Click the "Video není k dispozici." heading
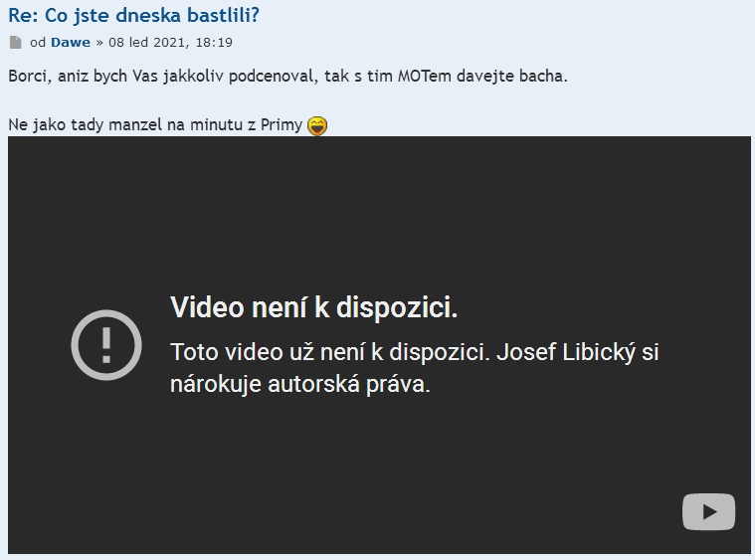755x560 pixels. (x=314, y=306)
